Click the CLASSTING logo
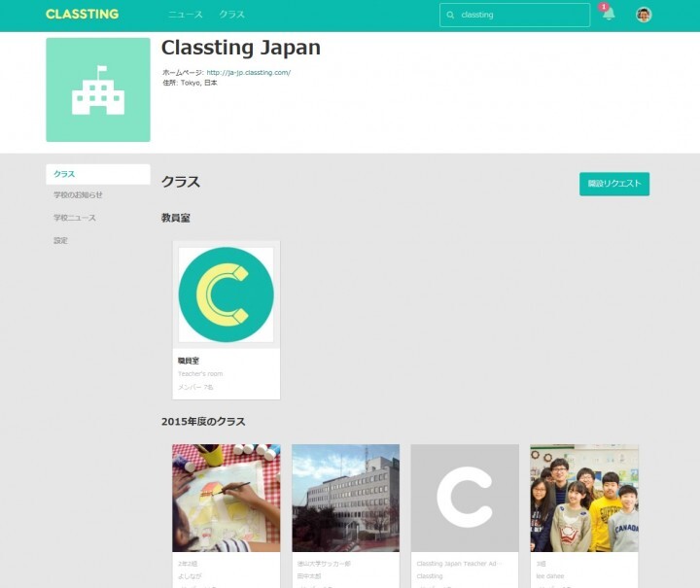Image resolution: width=700 pixels, height=588 pixels. 82,15
